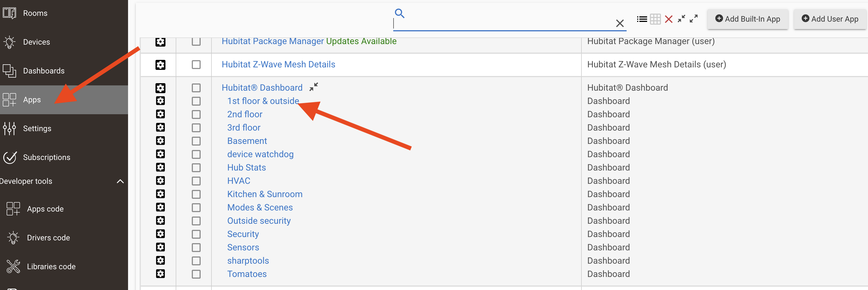Open Hubitat® Dashboard app link
Image resolution: width=868 pixels, height=290 pixels.
click(x=262, y=88)
